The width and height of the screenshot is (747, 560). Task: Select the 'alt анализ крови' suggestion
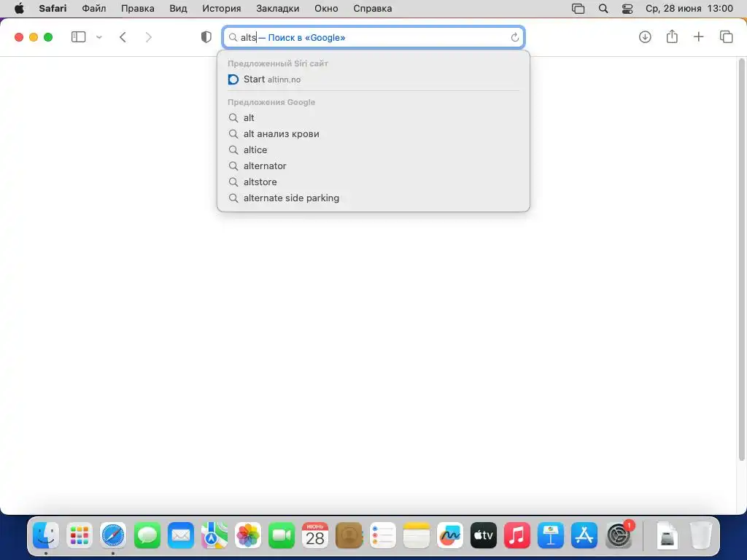coord(373,134)
